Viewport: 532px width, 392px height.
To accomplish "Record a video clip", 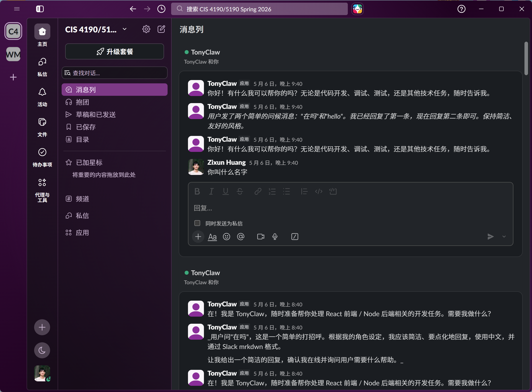I will point(261,237).
